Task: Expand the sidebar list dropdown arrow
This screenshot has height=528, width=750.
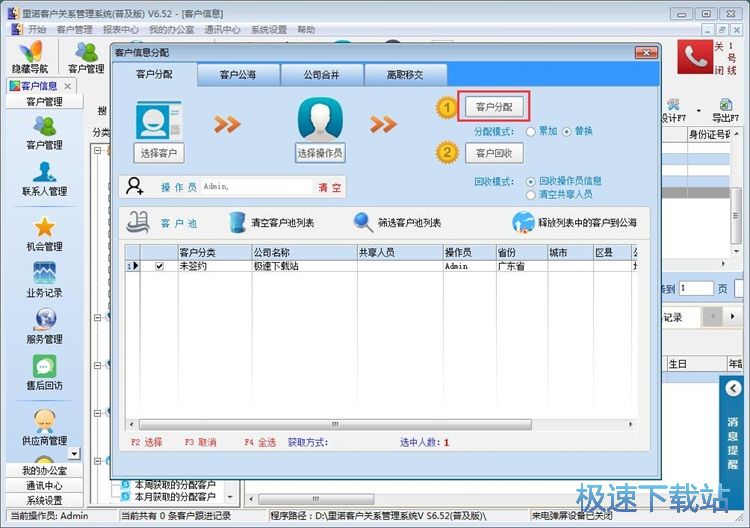Action: pos(74,452)
